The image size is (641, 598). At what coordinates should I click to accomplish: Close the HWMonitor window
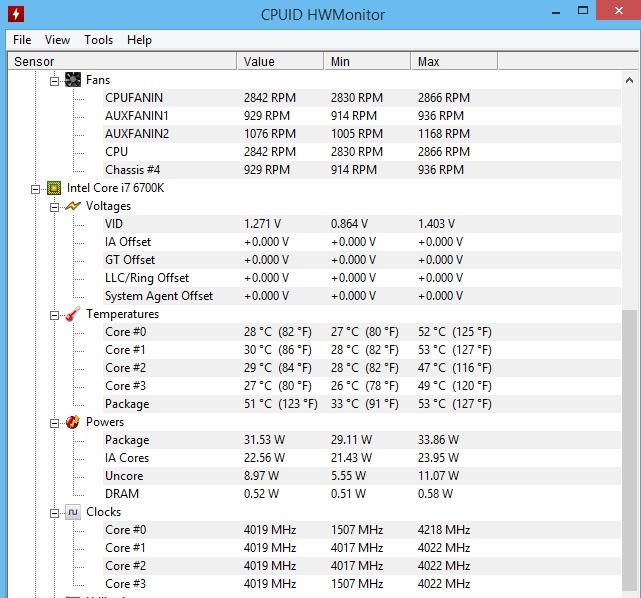(x=619, y=10)
